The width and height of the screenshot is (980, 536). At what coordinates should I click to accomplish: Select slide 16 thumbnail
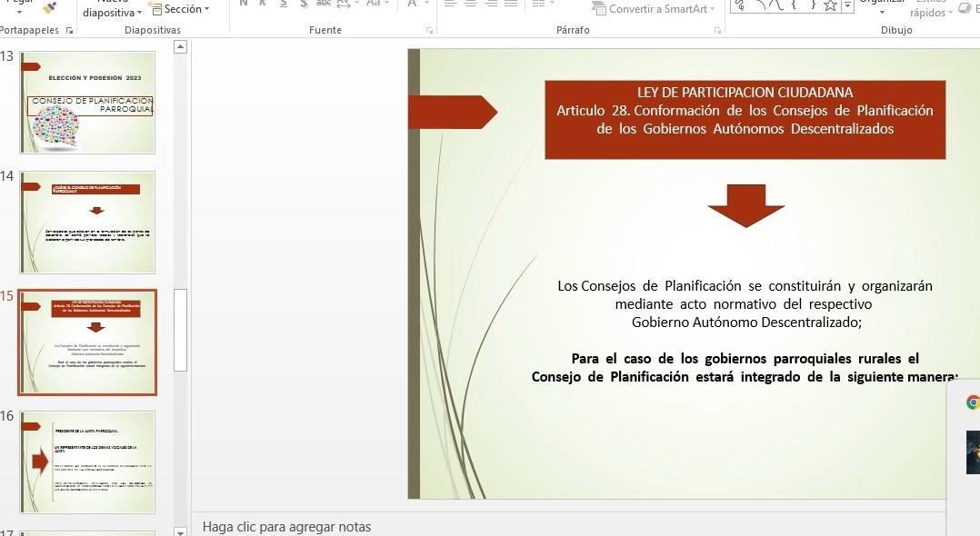pos(87,462)
